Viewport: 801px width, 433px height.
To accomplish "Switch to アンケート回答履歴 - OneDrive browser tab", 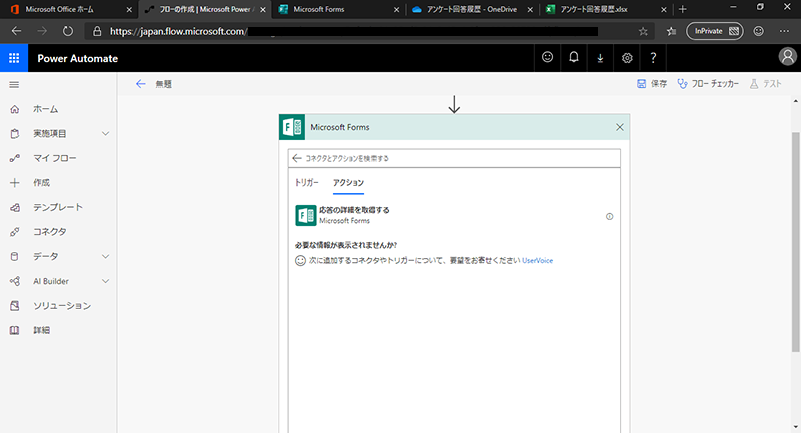I will [473, 9].
